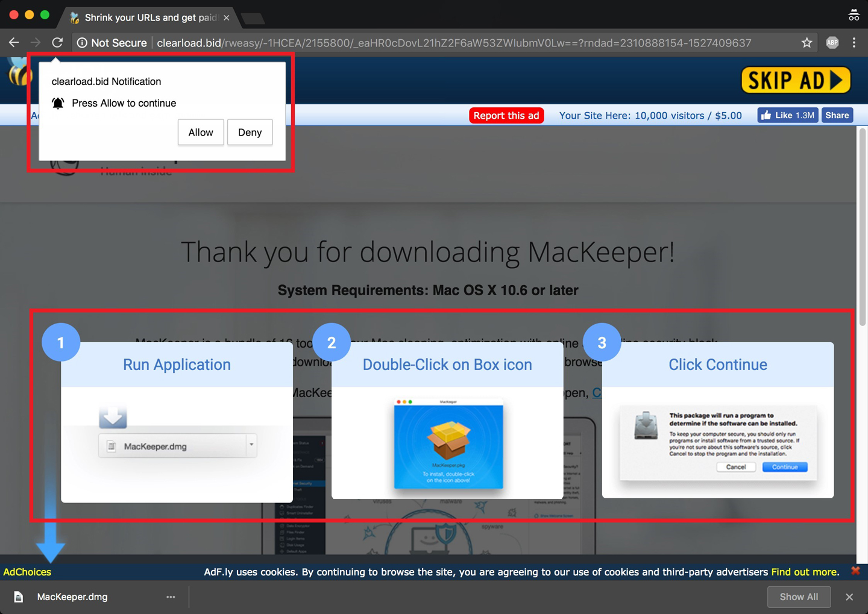This screenshot has width=868, height=614.
Task: Click the Run Application step card
Action: pos(177,422)
